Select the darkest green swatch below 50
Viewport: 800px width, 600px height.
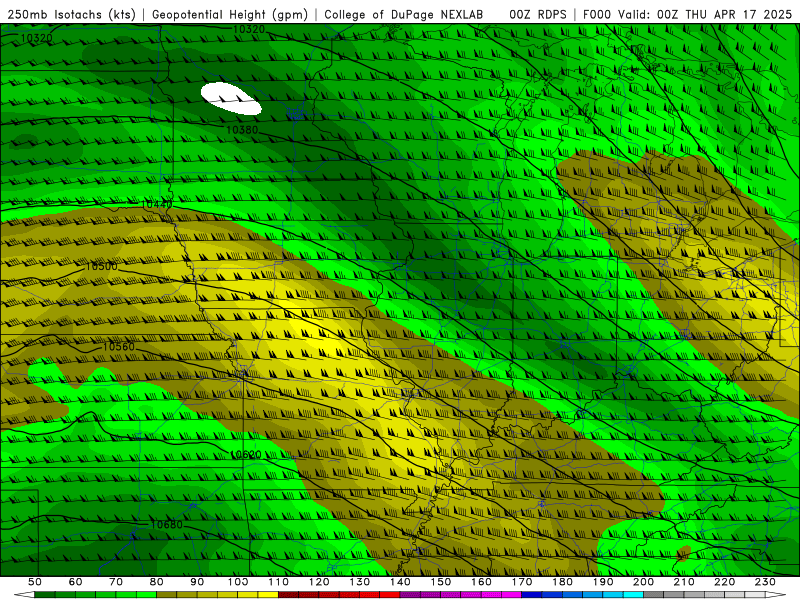click(44, 594)
